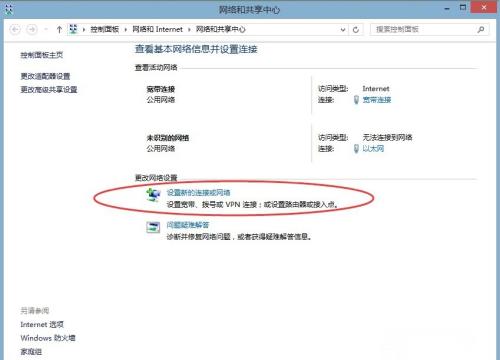Open 设置新的连接或网络 link
Viewport: 500px width, 360px height.
tap(198, 193)
